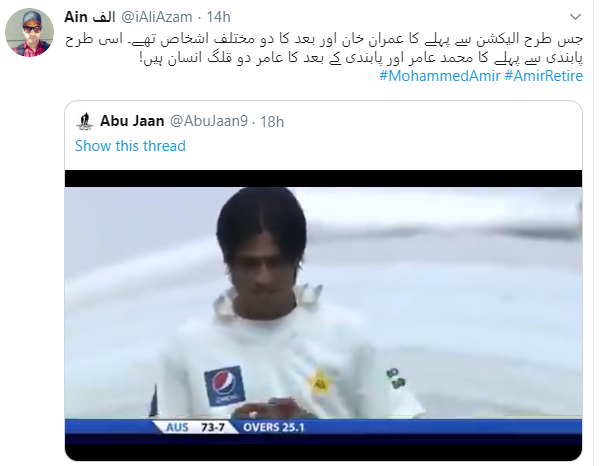Image resolution: width=603 pixels, height=466 pixels.
Task: Click the AUS 73-7 score bar
Action: point(195,427)
